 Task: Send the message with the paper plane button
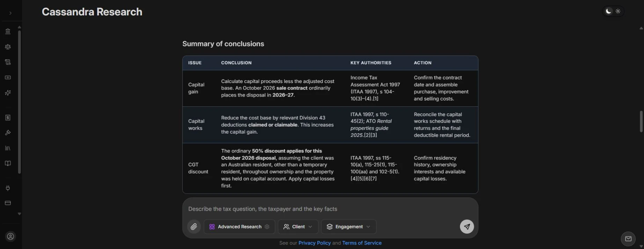pyautogui.click(x=467, y=227)
